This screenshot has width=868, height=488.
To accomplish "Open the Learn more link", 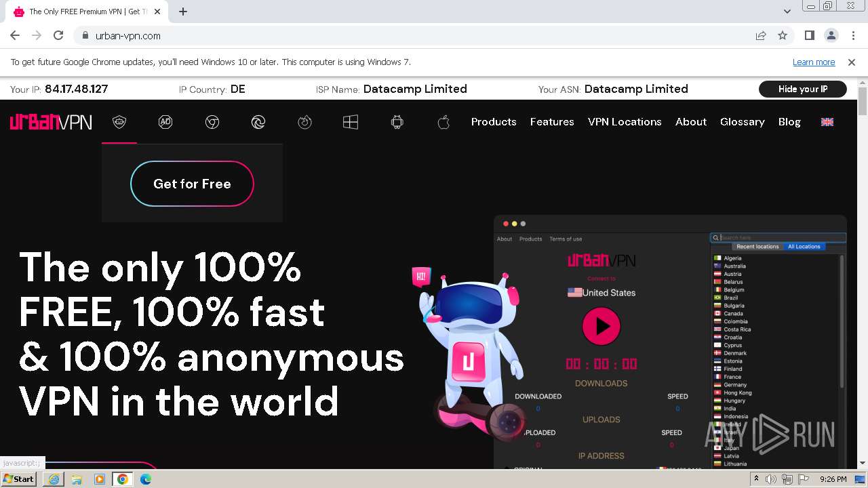I will tap(814, 62).
